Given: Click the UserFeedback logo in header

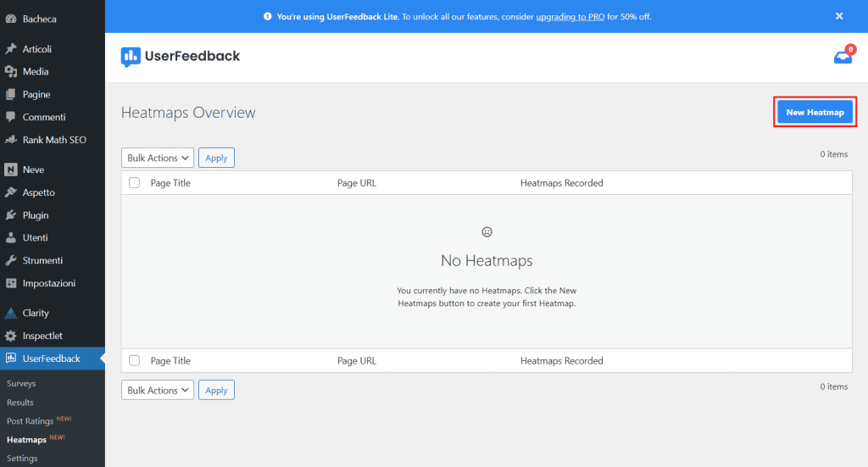Looking at the screenshot, I should click(x=181, y=57).
